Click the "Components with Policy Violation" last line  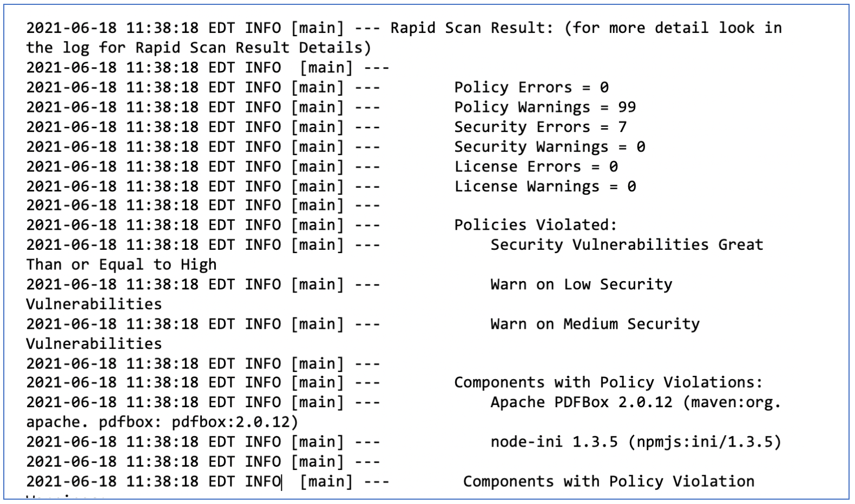pos(608,481)
